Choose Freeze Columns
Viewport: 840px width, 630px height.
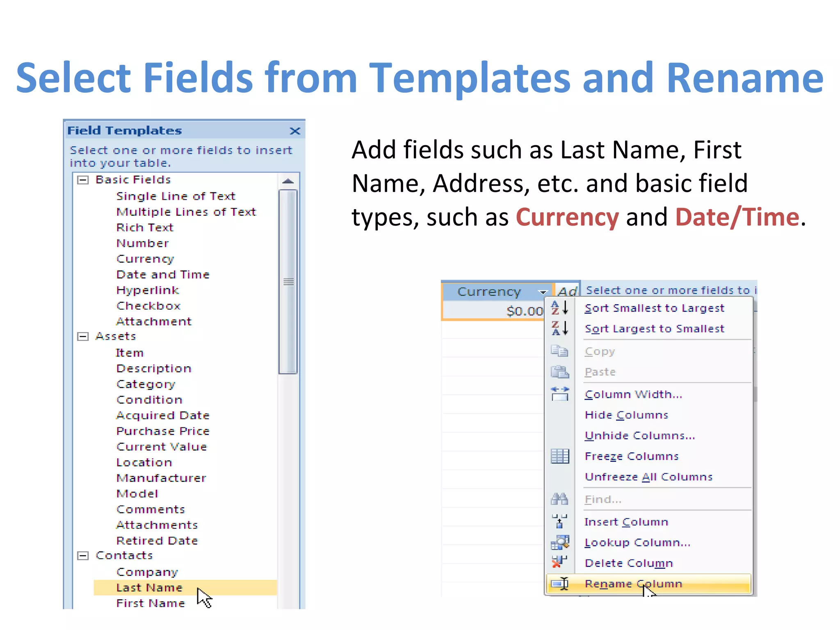(632, 456)
